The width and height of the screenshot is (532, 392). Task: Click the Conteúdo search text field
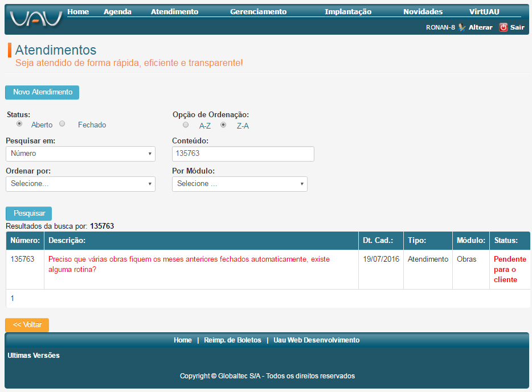coord(243,154)
